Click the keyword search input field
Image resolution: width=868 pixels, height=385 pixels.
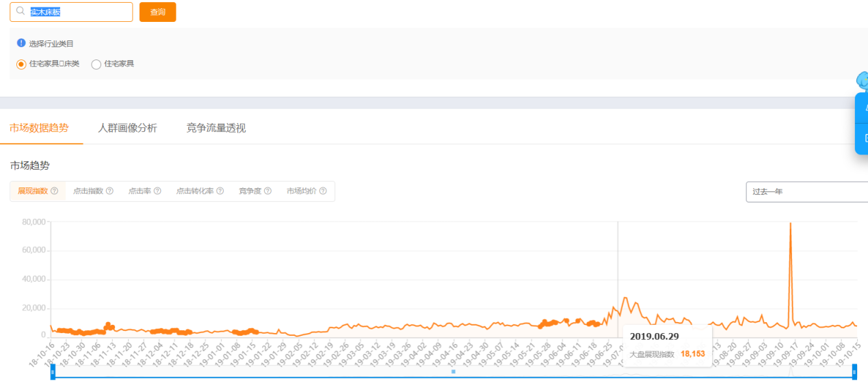click(79, 12)
